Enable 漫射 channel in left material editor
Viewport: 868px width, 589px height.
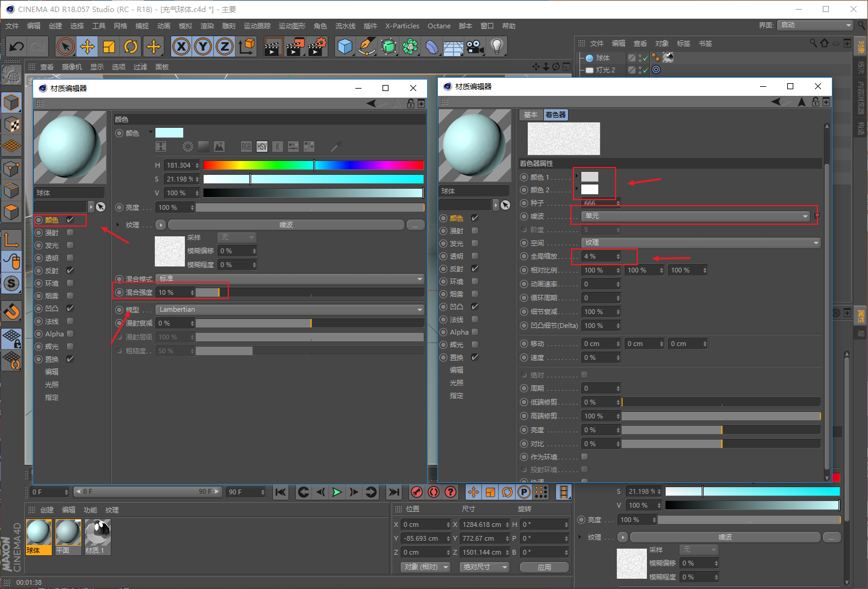[x=70, y=233]
